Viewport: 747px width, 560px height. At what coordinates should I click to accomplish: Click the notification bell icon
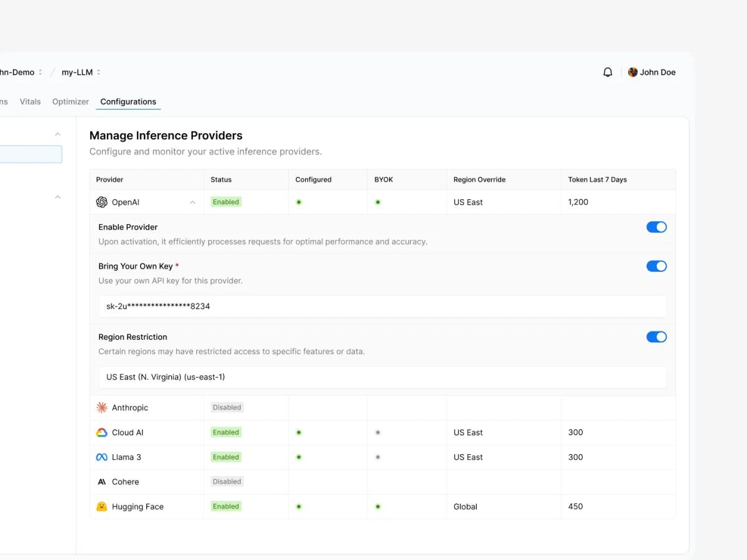[608, 72]
